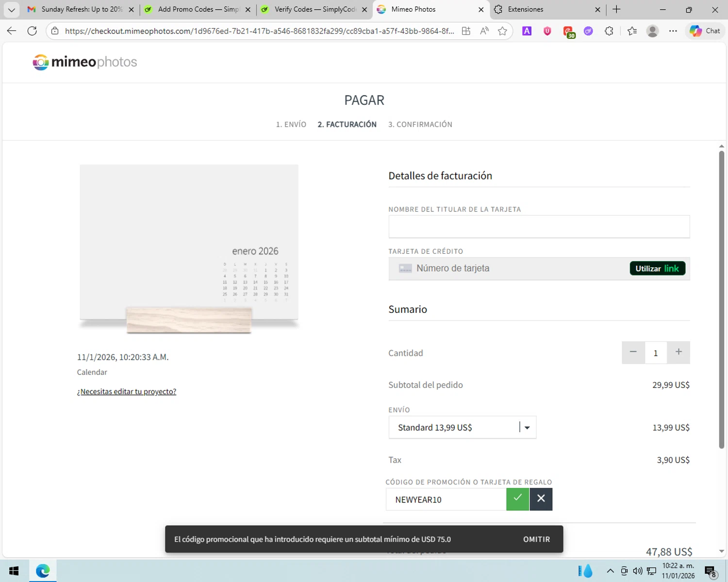728x582 pixels.
Task: Click the calendar product preview image
Action: pos(189,249)
